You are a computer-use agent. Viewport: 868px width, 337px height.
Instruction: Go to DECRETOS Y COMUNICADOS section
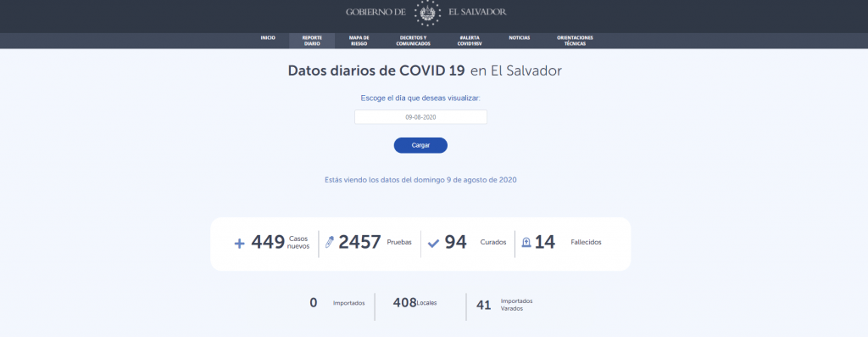[413, 41]
